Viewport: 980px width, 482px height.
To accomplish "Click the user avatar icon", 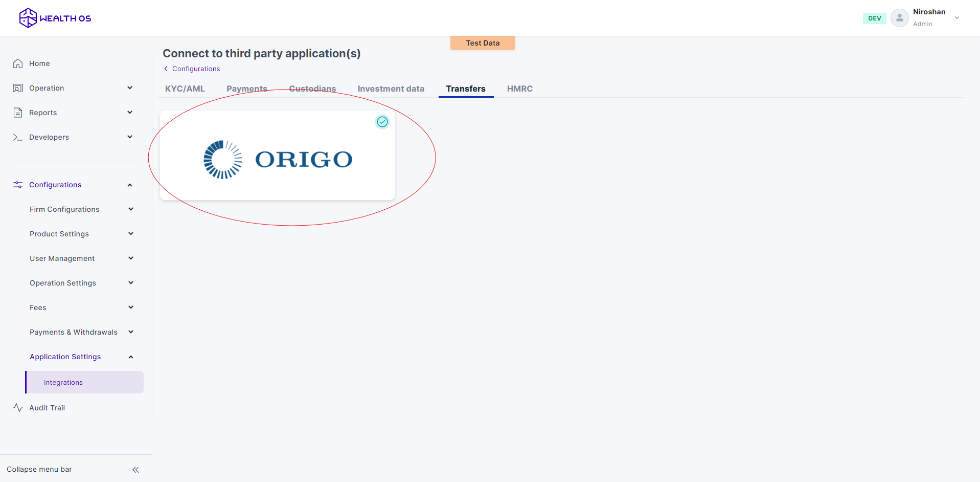I will [x=899, y=18].
